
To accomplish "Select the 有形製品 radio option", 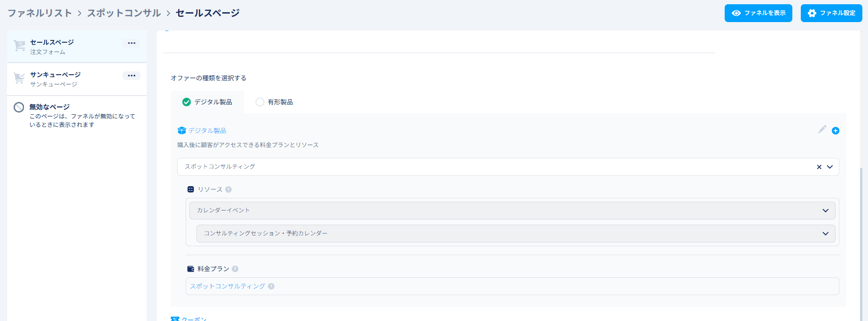I will (x=260, y=102).
